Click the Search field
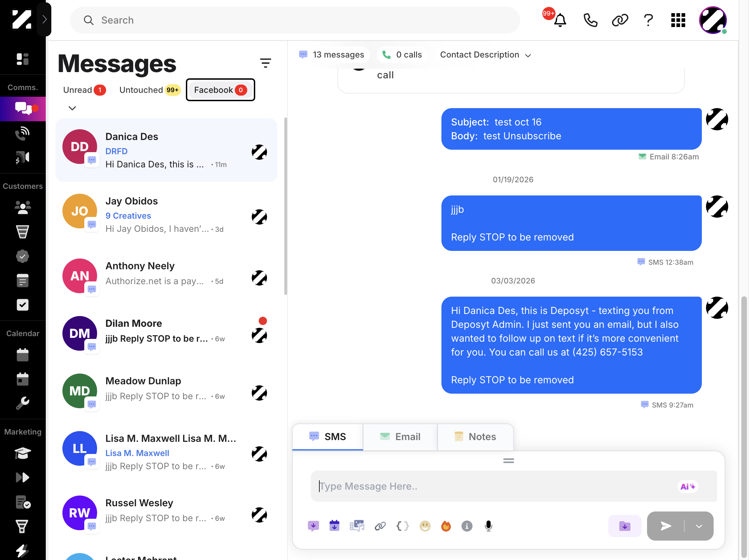749x560 pixels. tap(295, 20)
